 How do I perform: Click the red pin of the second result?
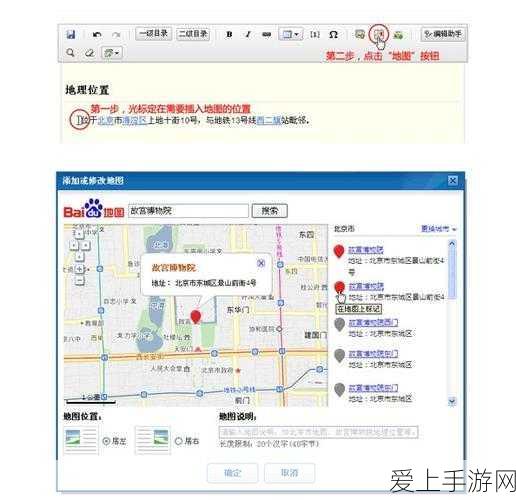pyautogui.click(x=339, y=287)
